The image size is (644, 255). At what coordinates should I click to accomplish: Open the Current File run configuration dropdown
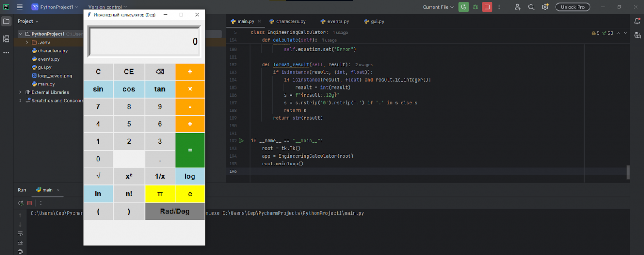tap(438, 7)
